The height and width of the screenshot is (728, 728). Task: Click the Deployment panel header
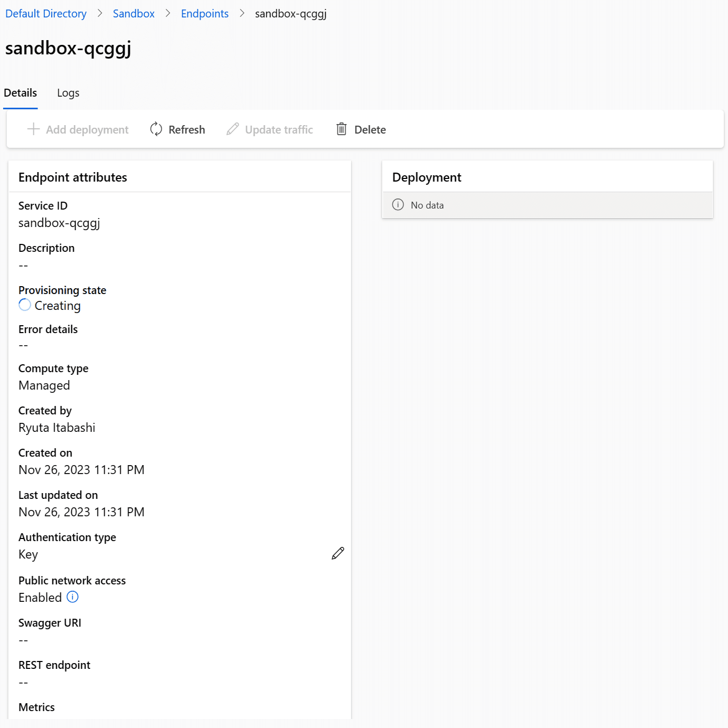[547, 177]
